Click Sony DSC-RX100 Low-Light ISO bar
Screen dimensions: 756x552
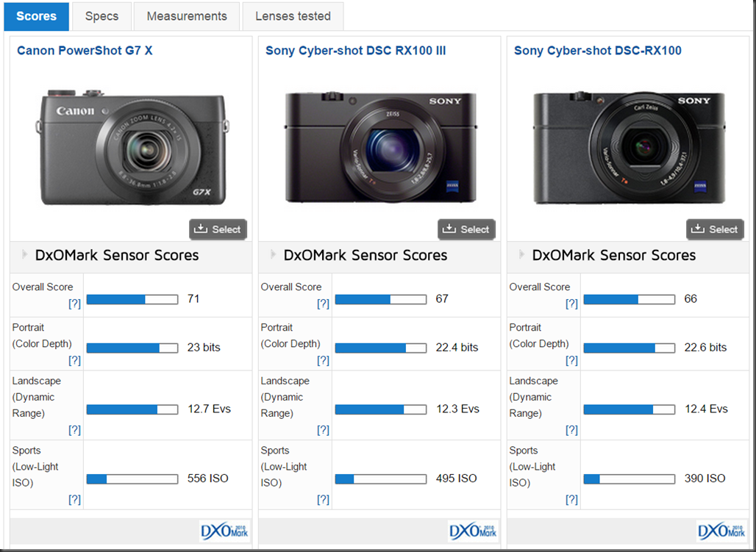pyautogui.click(x=630, y=478)
